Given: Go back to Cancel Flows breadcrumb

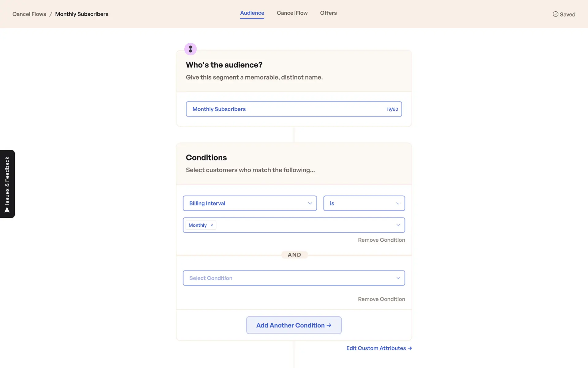Looking at the screenshot, I should pyautogui.click(x=29, y=14).
